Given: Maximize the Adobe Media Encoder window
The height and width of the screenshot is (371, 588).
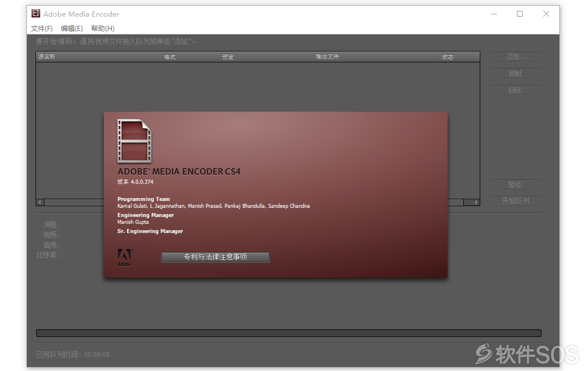Looking at the screenshot, I should [x=520, y=14].
